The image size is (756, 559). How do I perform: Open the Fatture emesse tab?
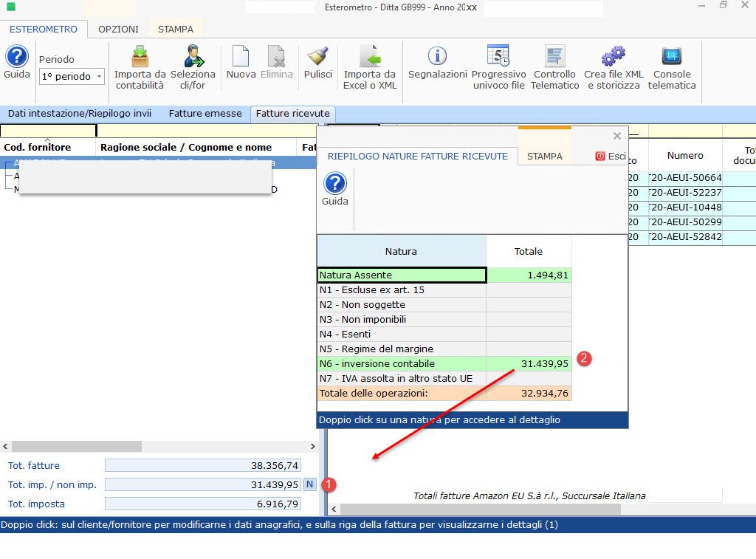coord(205,113)
